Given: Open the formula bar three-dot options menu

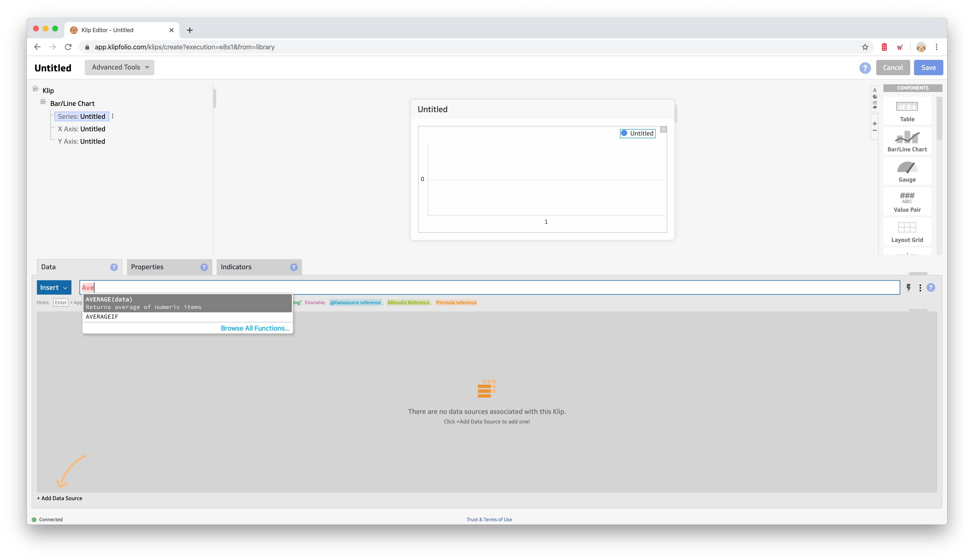Looking at the screenshot, I should click(920, 288).
